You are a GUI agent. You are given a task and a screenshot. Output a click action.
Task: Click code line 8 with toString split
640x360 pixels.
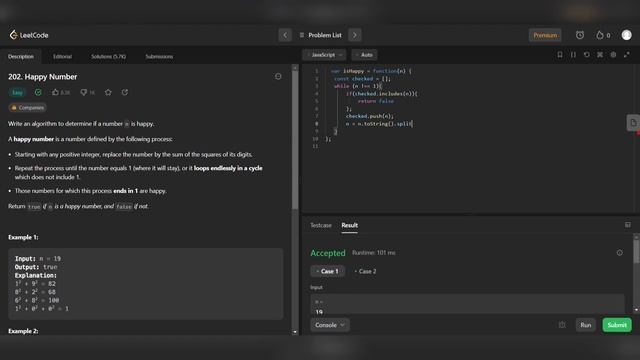pyautogui.click(x=379, y=124)
